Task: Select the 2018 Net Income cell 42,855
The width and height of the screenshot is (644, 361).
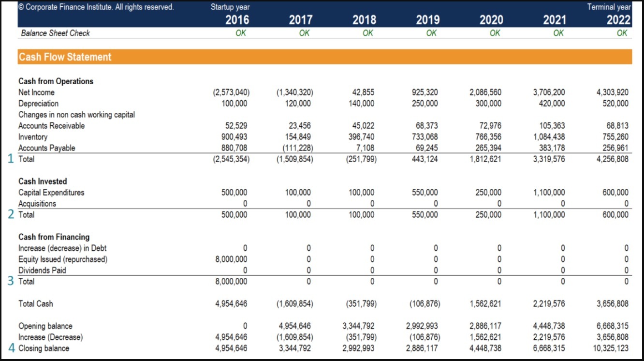Action: tap(363, 92)
